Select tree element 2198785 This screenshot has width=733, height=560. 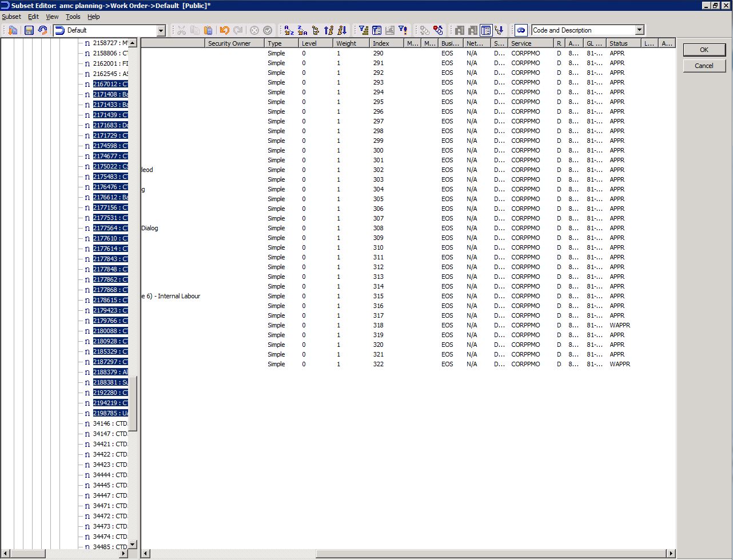click(x=110, y=413)
